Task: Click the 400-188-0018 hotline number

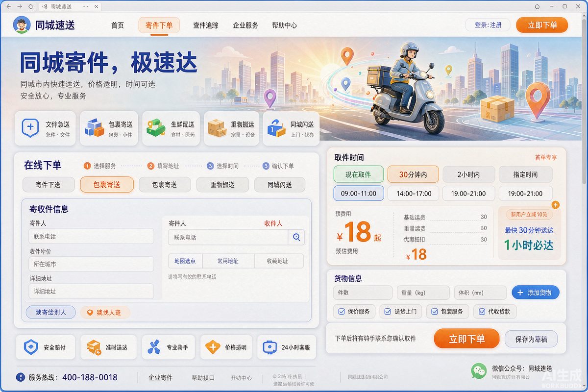Action: coord(90,377)
